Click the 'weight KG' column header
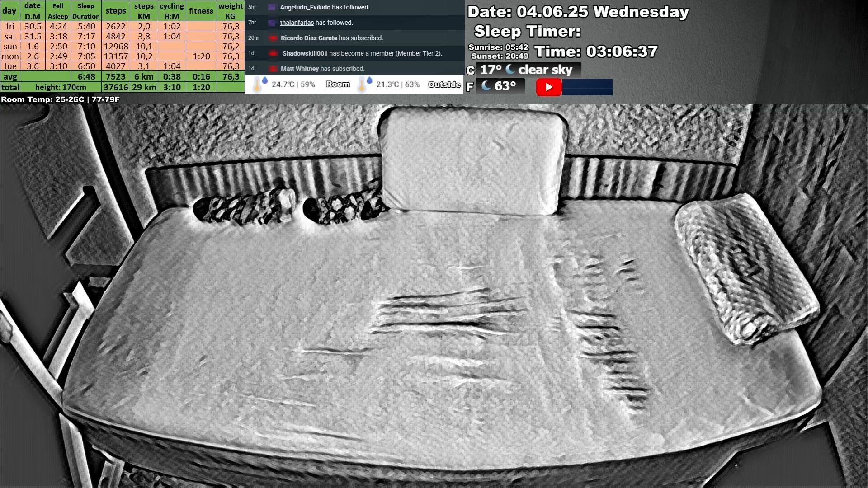 [231, 11]
